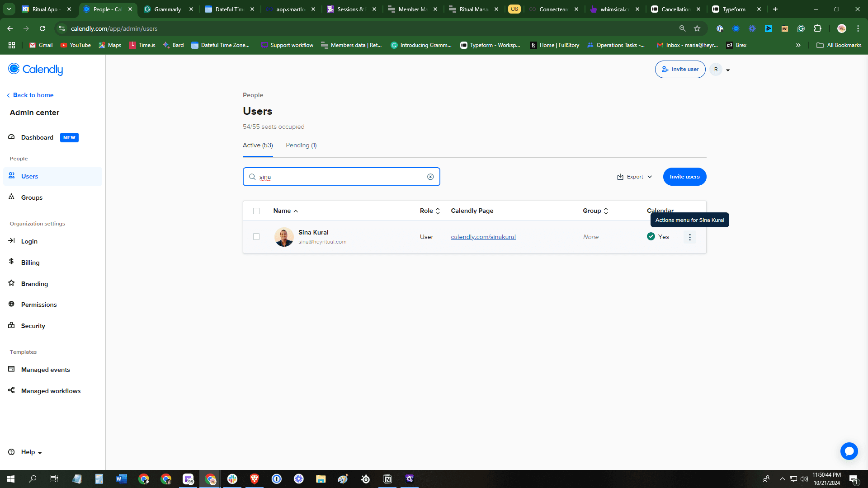Click the Calendly logo
Viewport: 868px width, 488px height.
tap(36, 69)
